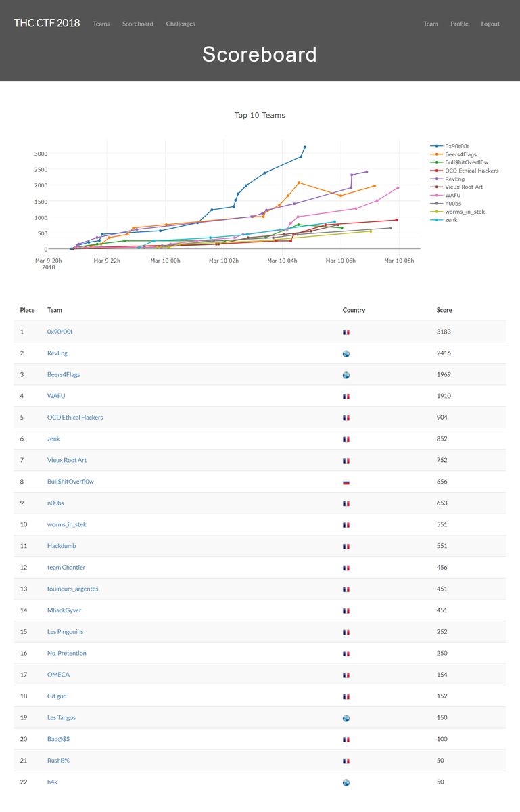Open WAFU team link in table
Image resolution: width=520 pixels, height=812 pixels.
(x=56, y=396)
